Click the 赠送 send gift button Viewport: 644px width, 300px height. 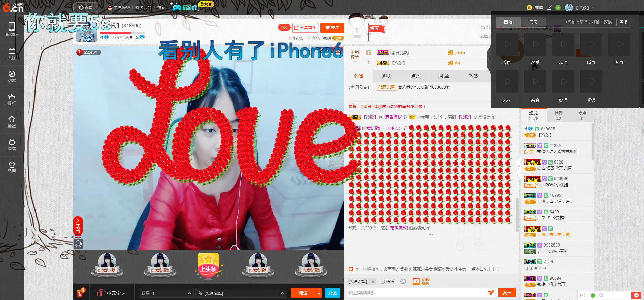tap(303, 293)
